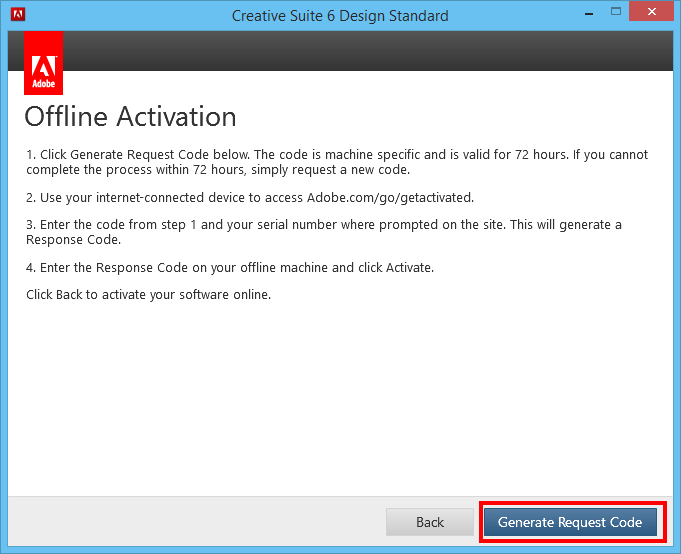681x554 pixels.
Task: Click step 2 about internet-connected device
Action: 250,198
